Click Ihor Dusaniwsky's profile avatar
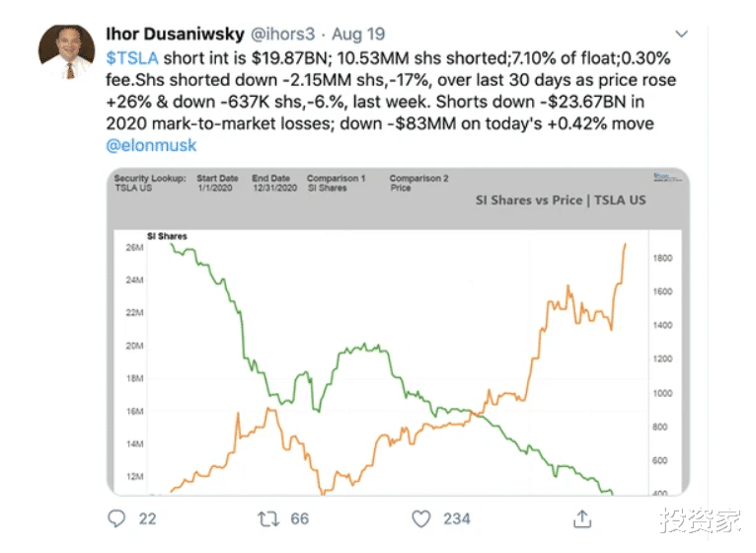 click(x=67, y=51)
